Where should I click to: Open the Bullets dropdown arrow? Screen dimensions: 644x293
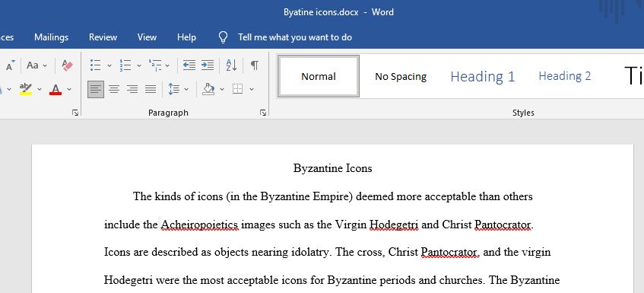[x=109, y=65]
